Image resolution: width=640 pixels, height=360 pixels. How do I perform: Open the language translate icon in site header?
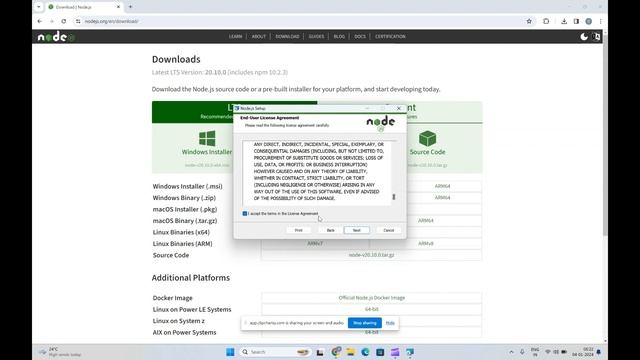click(596, 37)
